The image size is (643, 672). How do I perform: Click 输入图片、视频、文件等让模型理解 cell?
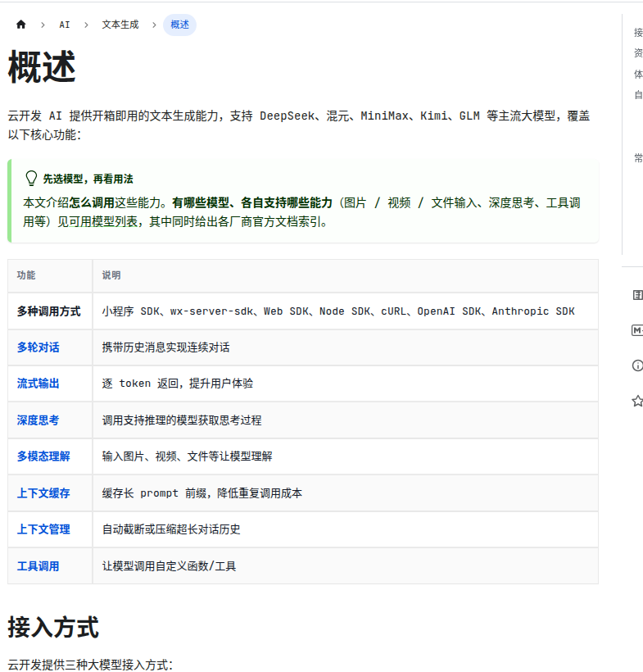(x=346, y=456)
